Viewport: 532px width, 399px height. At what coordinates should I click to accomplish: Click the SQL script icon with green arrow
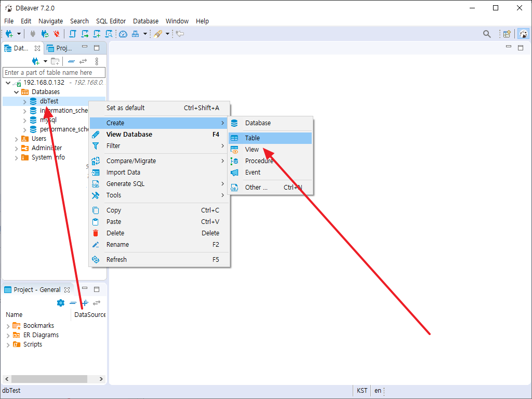(85, 34)
